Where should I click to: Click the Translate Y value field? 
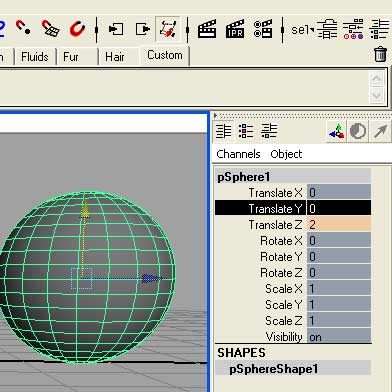[339, 208]
